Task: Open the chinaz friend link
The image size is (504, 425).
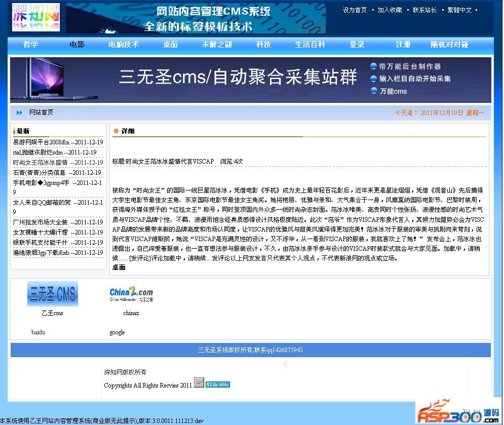Action: [x=131, y=313]
